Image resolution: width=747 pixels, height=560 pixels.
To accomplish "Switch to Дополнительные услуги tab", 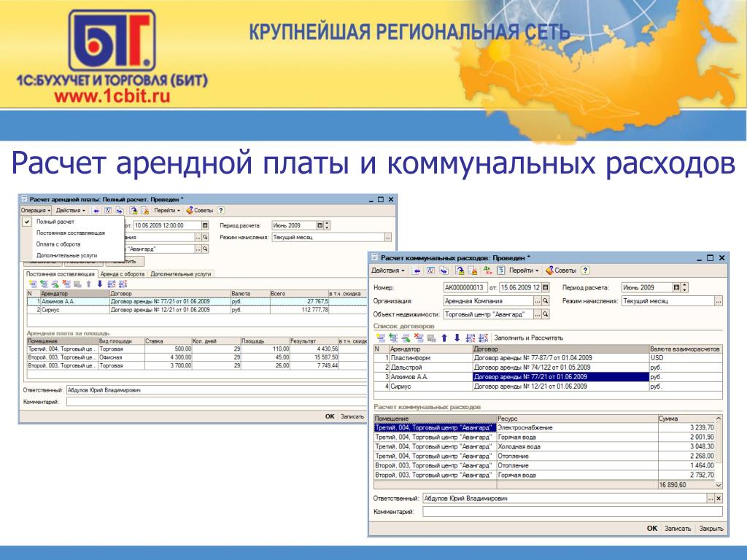I will [181, 274].
